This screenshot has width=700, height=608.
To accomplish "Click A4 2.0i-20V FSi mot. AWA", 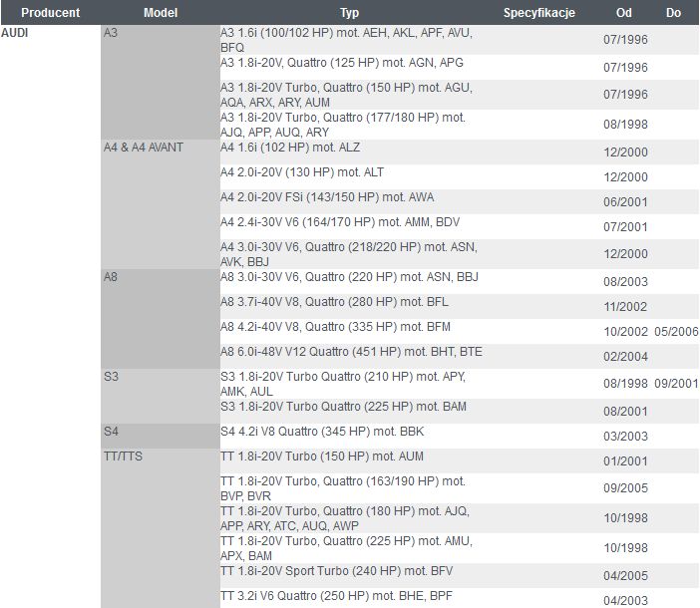I will [x=327, y=197].
